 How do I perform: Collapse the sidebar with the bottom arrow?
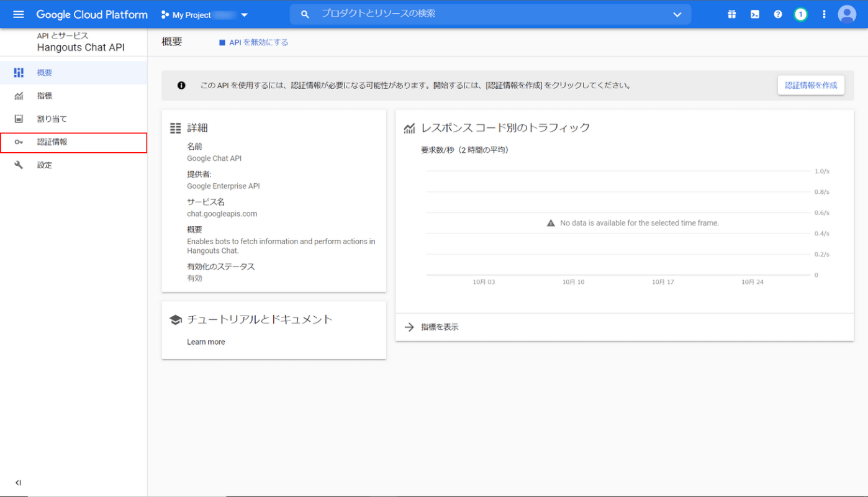[18, 483]
